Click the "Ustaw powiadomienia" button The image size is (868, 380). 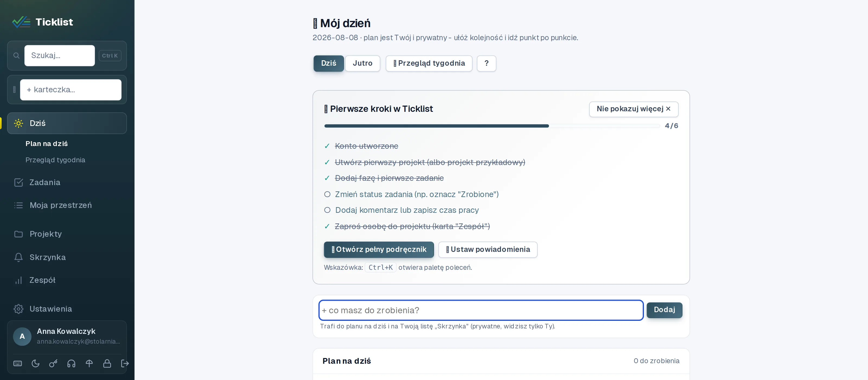point(488,249)
